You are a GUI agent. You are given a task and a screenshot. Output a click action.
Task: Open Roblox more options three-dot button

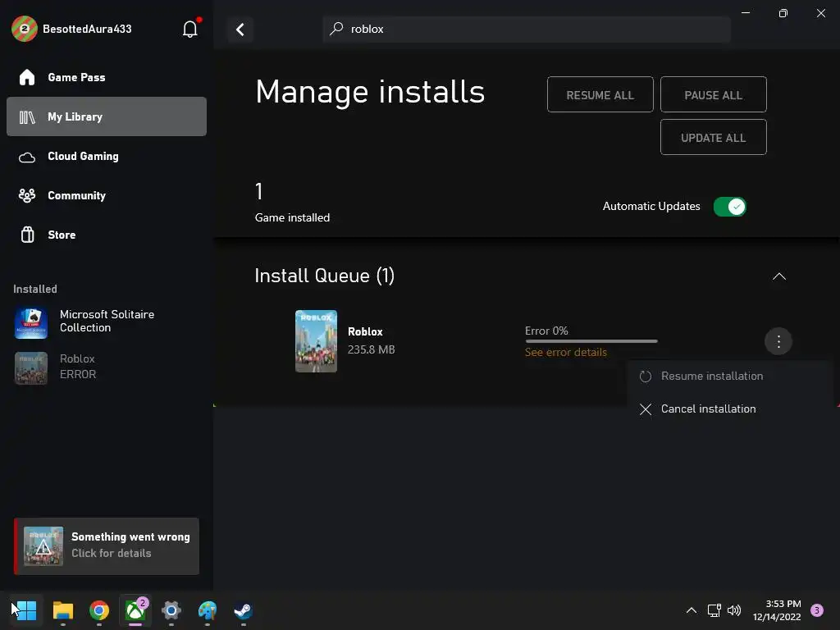(778, 341)
